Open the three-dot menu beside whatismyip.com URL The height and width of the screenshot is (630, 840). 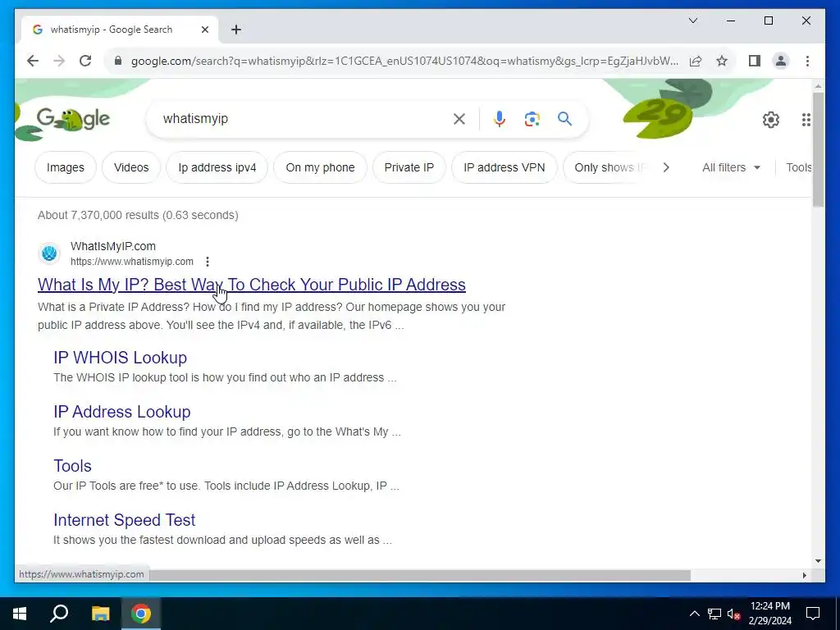click(x=208, y=262)
